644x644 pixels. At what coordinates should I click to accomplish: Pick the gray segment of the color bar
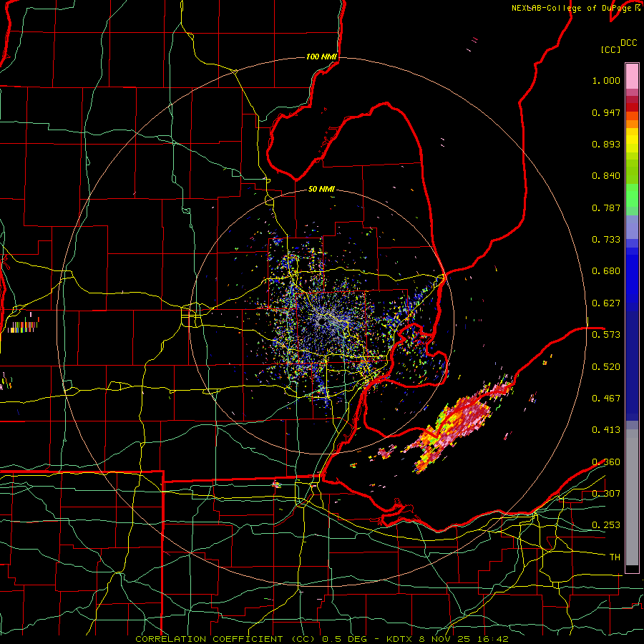(x=632, y=497)
